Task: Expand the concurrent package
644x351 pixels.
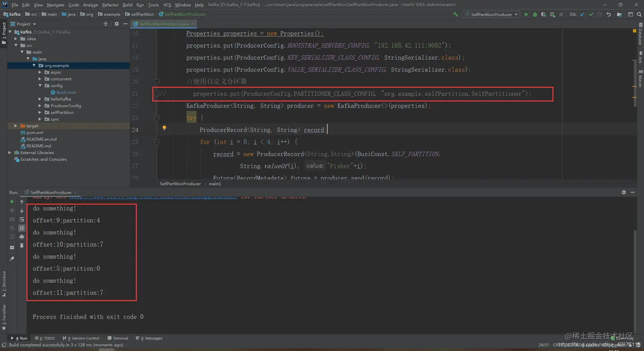Action: (x=40, y=79)
